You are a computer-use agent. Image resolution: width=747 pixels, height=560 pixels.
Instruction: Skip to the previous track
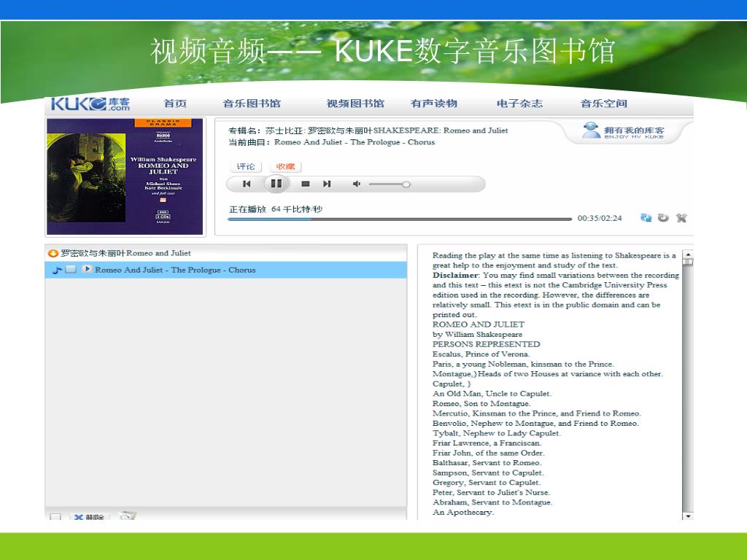click(x=247, y=184)
